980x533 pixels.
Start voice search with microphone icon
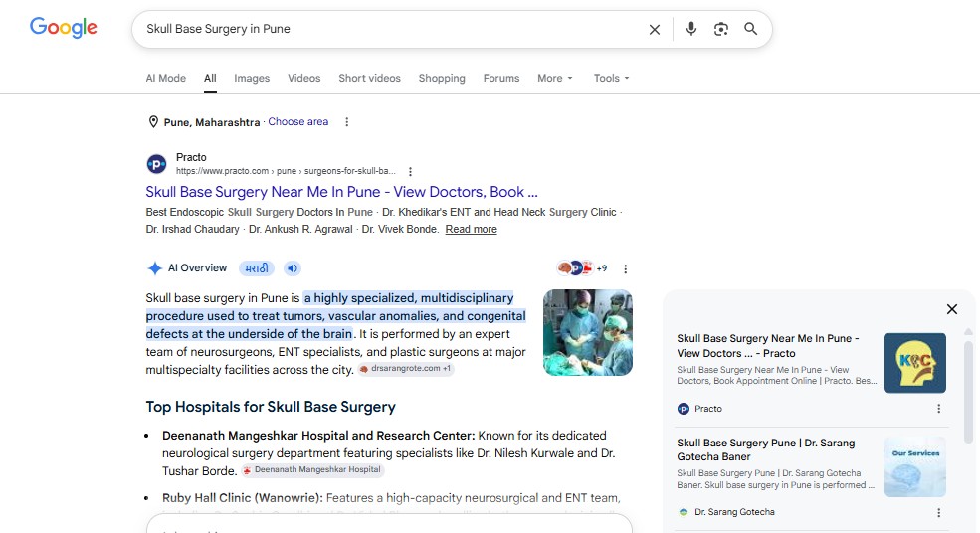pos(690,29)
